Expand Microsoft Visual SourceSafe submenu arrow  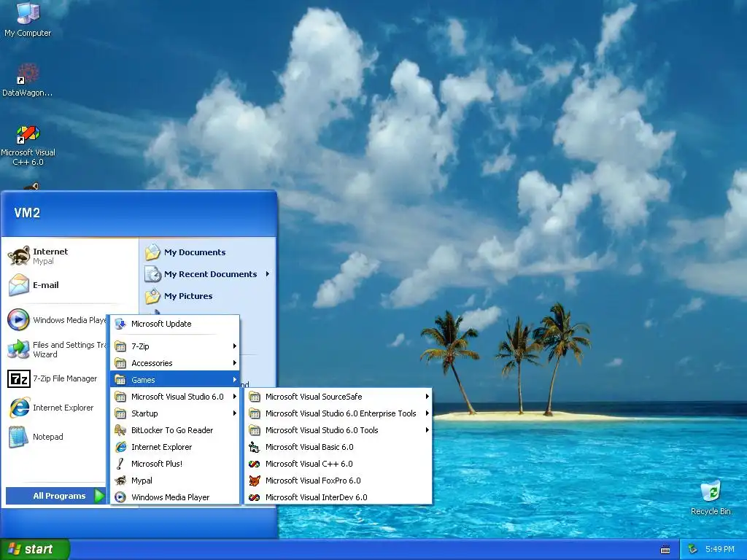(x=427, y=396)
